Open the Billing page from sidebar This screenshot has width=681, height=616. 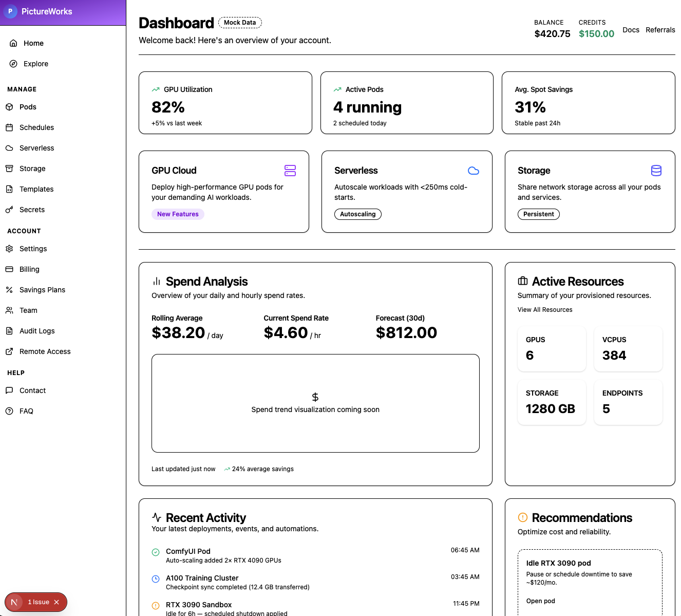click(x=29, y=269)
